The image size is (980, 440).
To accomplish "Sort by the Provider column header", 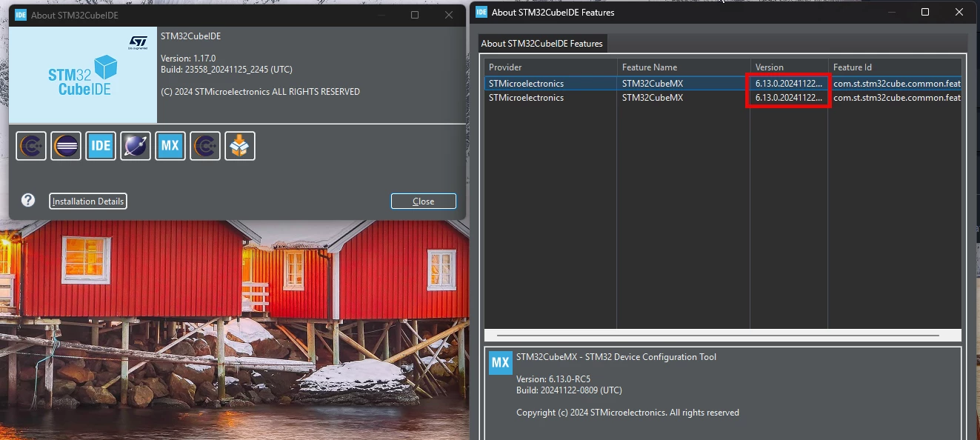I will tap(551, 67).
